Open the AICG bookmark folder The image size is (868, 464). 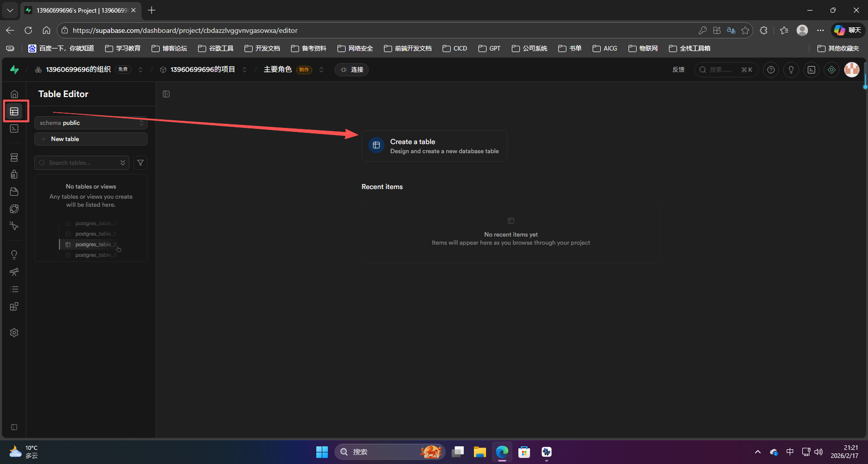tap(605, 49)
